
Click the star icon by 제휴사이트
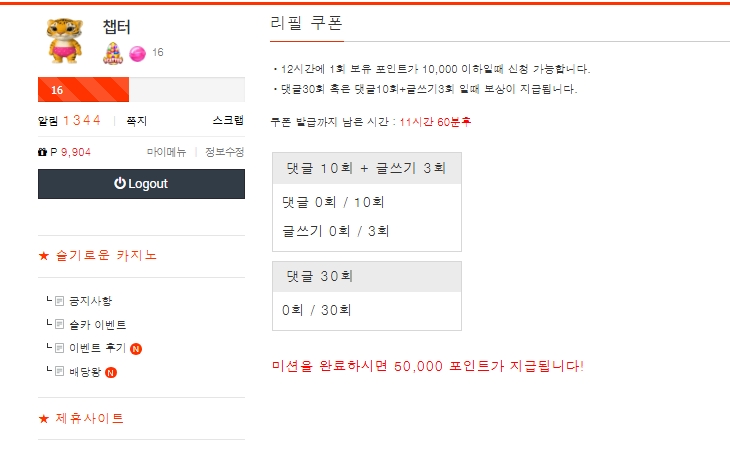43,418
